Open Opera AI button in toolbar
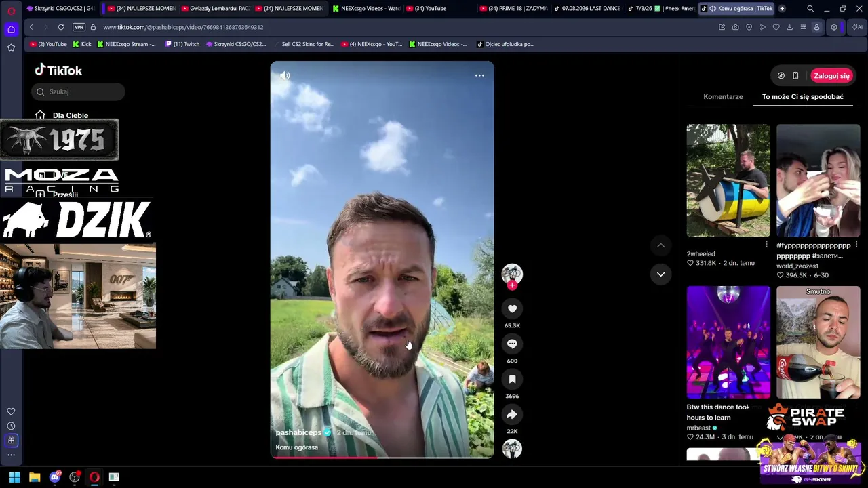 [x=857, y=27]
